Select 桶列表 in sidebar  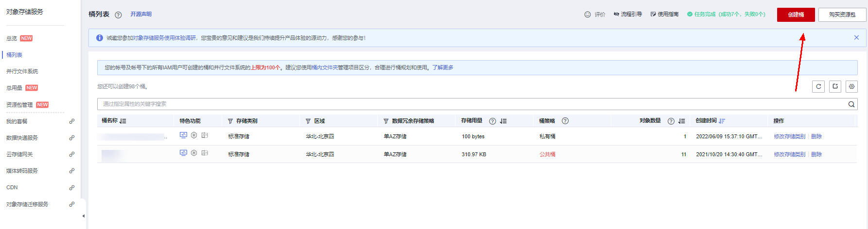[x=14, y=55]
